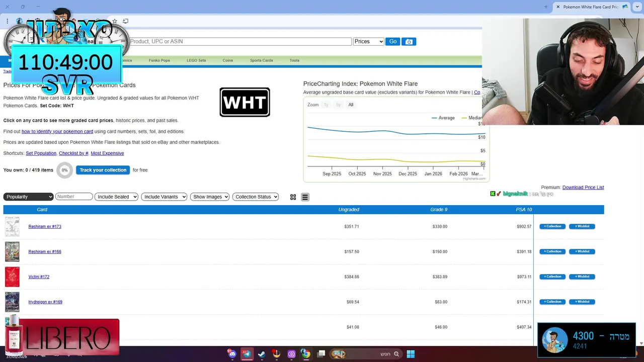
Task: Click the camera image-search button
Action: point(409,42)
